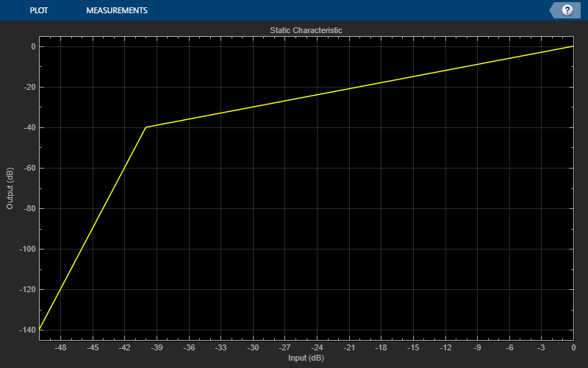Image resolution: width=588 pixels, height=368 pixels.
Task: Switch to the PLOT tab
Action: (39, 10)
